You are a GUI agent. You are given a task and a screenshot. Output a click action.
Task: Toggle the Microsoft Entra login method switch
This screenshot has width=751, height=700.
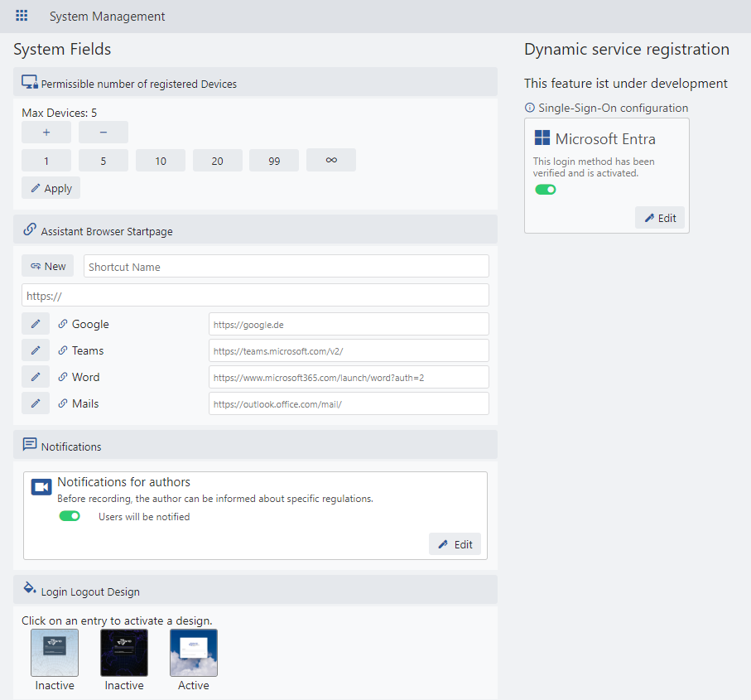point(546,190)
